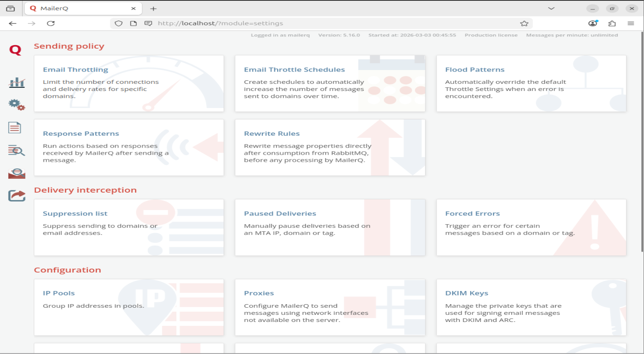Image resolution: width=644 pixels, height=354 pixels.
Task: Click 'Manually pause deliveries' description text
Action: tap(307, 229)
